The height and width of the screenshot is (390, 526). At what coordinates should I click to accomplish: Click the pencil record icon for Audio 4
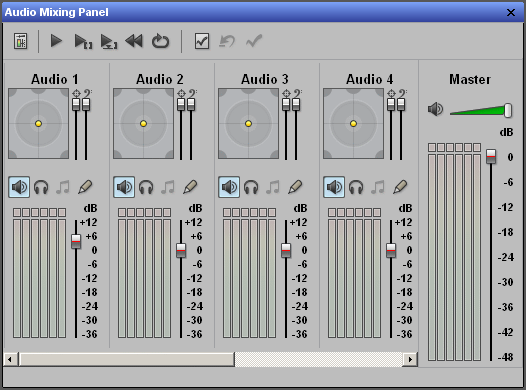tap(400, 187)
